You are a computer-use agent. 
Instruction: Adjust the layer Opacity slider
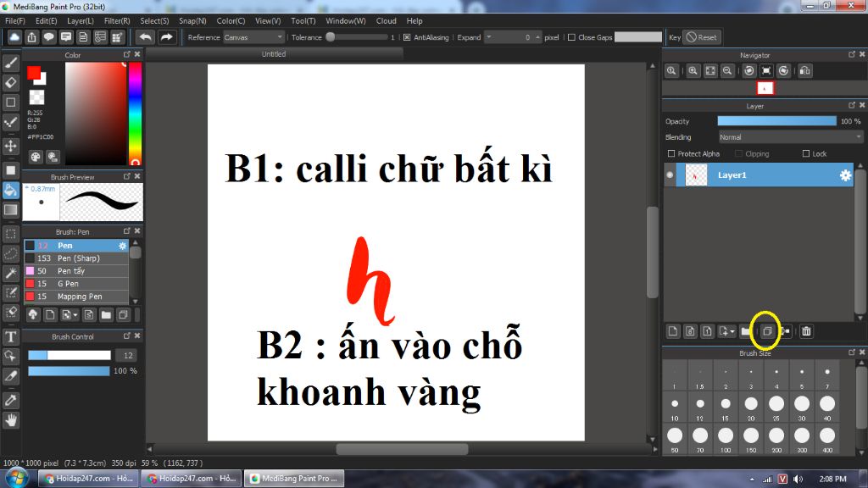776,121
